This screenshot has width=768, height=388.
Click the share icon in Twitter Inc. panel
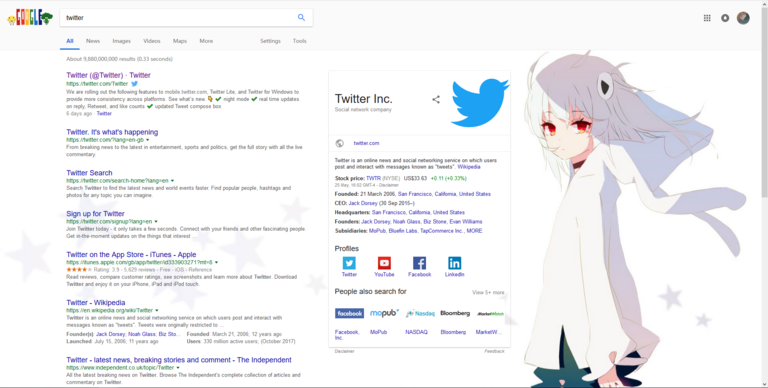[x=436, y=99]
